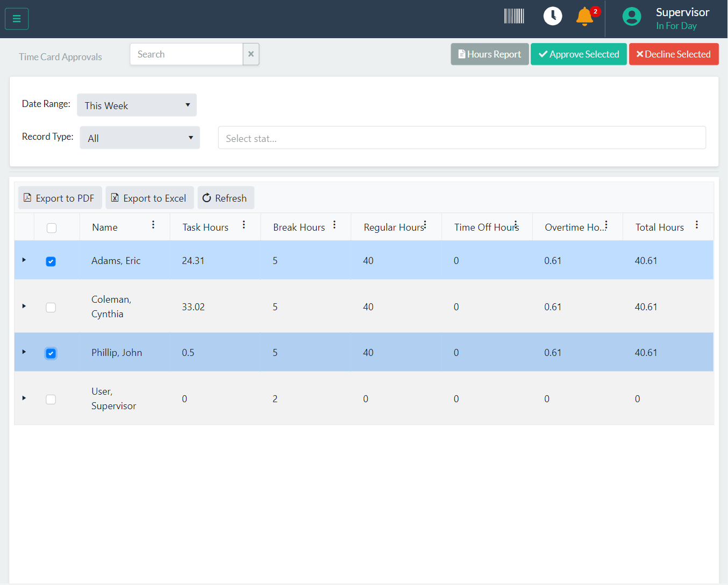Focus the Search input field
The height and width of the screenshot is (585, 728).
(x=186, y=54)
